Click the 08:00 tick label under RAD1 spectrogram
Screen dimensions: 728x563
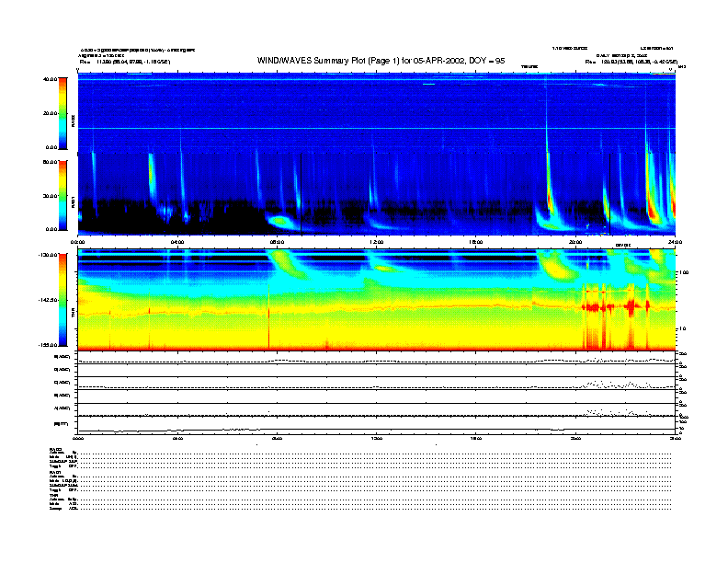277,242
